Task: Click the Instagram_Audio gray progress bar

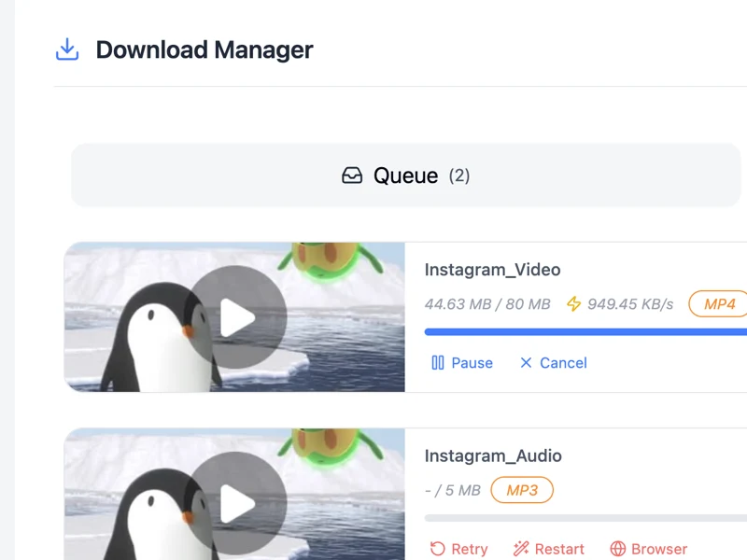Action: pos(585,518)
